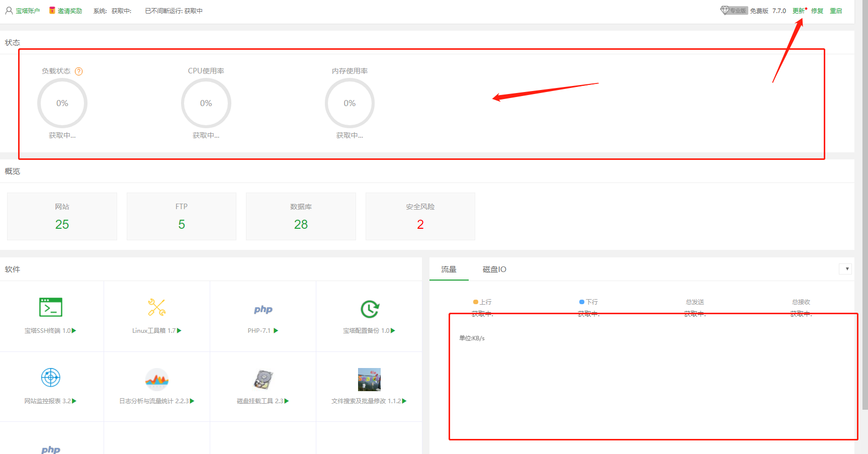Click the 内存使用率 0% gauge
Screen dimensions: 868x454
point(350,103)
